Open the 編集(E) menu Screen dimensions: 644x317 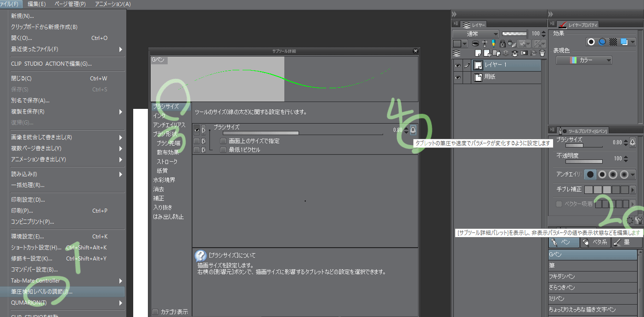(x=37, y=4)
